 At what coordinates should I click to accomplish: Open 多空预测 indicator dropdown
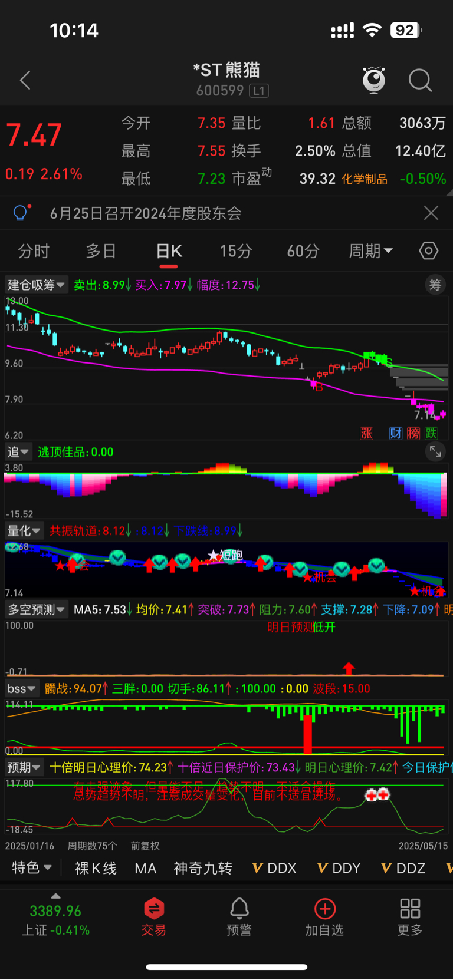(36, 609)
